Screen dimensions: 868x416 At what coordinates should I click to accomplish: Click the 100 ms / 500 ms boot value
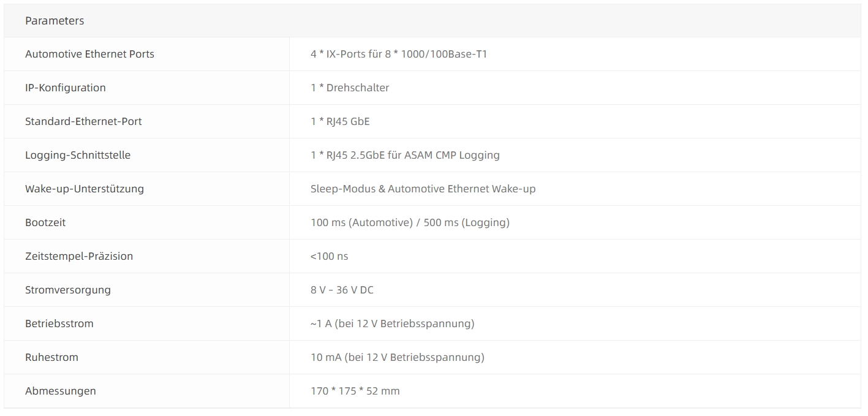point(410,222)
